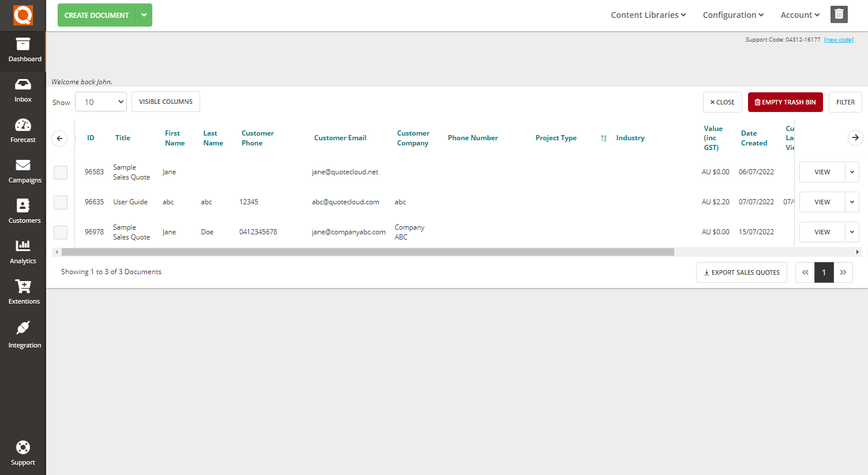This screenshot has height=475, width=868.
Task: Select the Forecast sidebar icon
Action: (22, 130)
